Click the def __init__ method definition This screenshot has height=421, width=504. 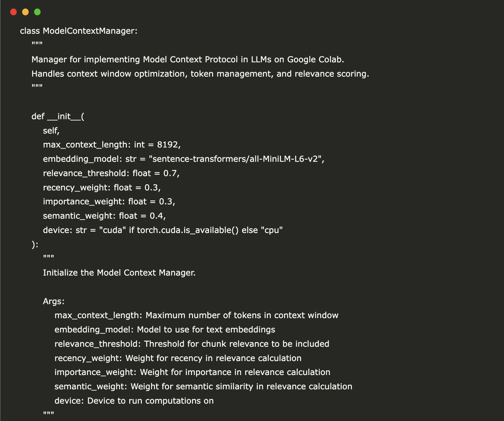pos(58,116)
